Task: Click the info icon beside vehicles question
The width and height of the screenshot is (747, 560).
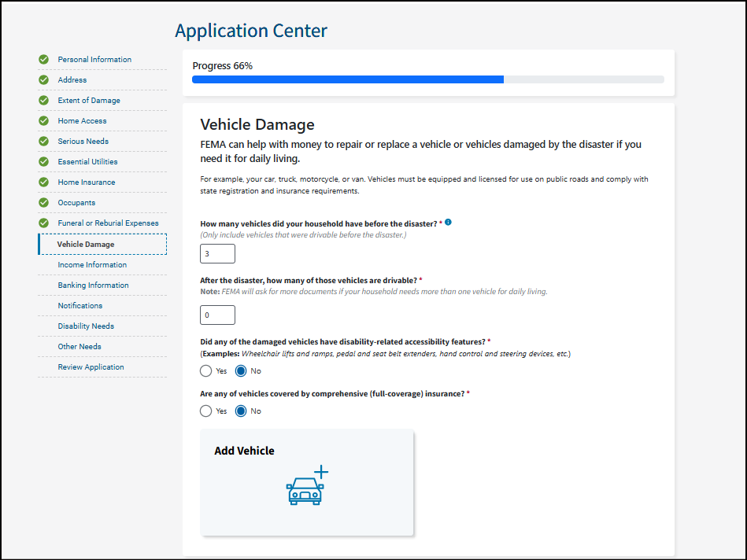Action: coord(448,223)
